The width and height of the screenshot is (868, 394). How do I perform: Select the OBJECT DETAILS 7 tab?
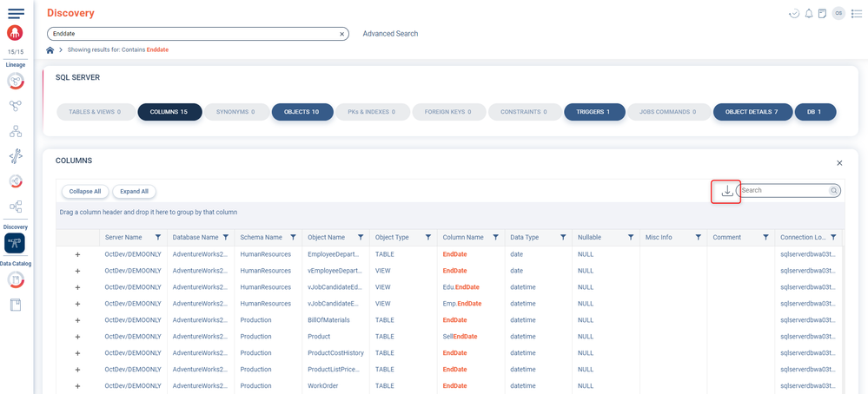pyautogui.click(x=752, y=112)
